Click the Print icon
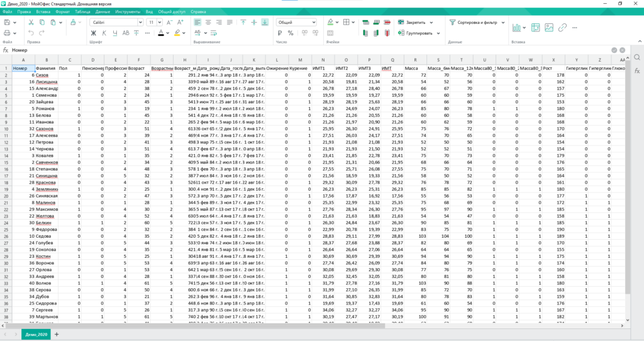644x341 pixels. coord(7,33)
